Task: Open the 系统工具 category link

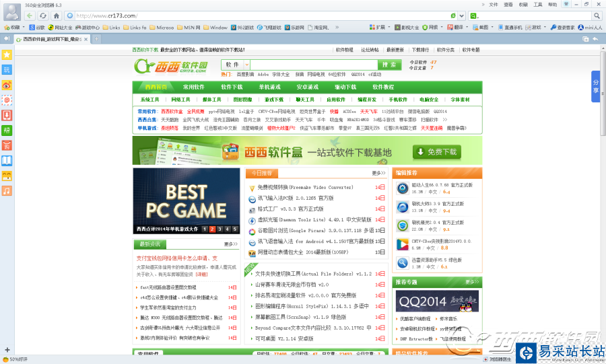Action: click(149, 100)
